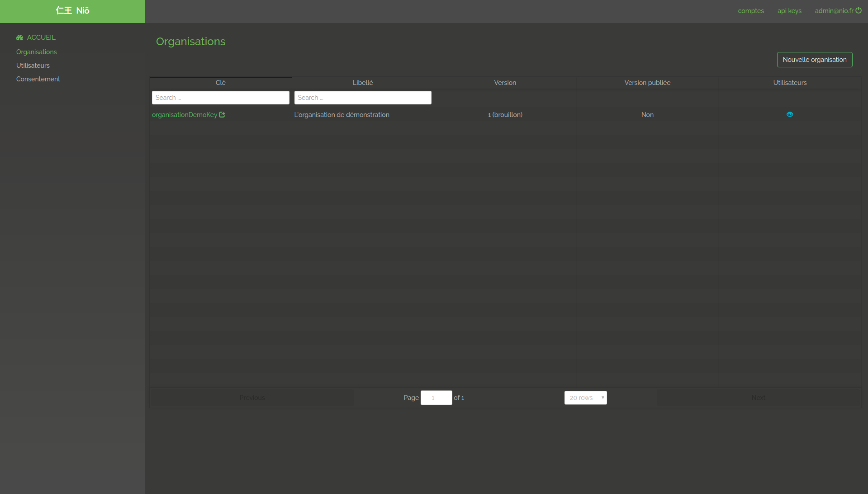Click the Nouvelle organisation button
This screenshot has width=868, height=494.
tap(814, 60)
